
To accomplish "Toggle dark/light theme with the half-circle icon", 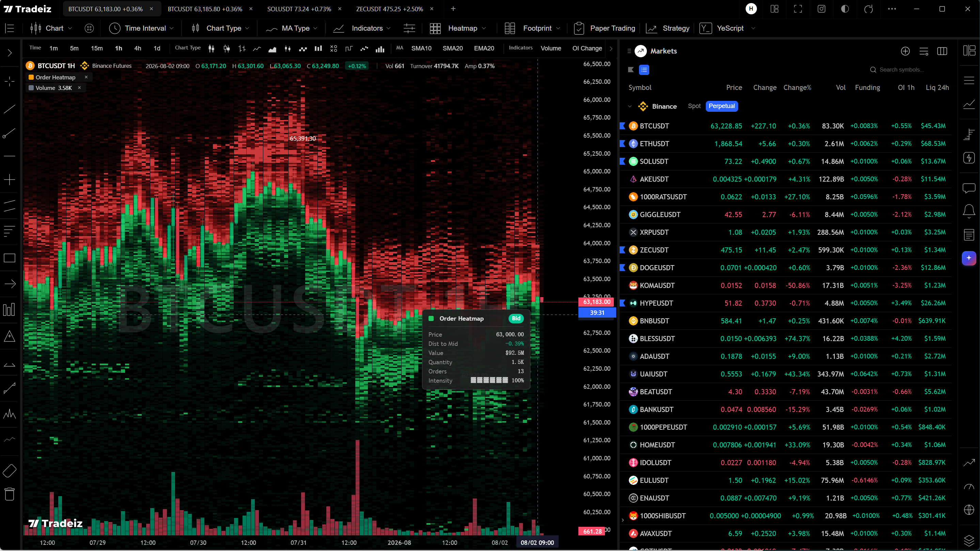I will 845,9.
